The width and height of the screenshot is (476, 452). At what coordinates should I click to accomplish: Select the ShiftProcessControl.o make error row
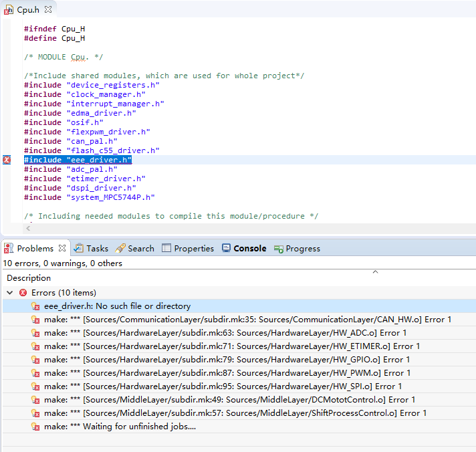tap(239, 413)
